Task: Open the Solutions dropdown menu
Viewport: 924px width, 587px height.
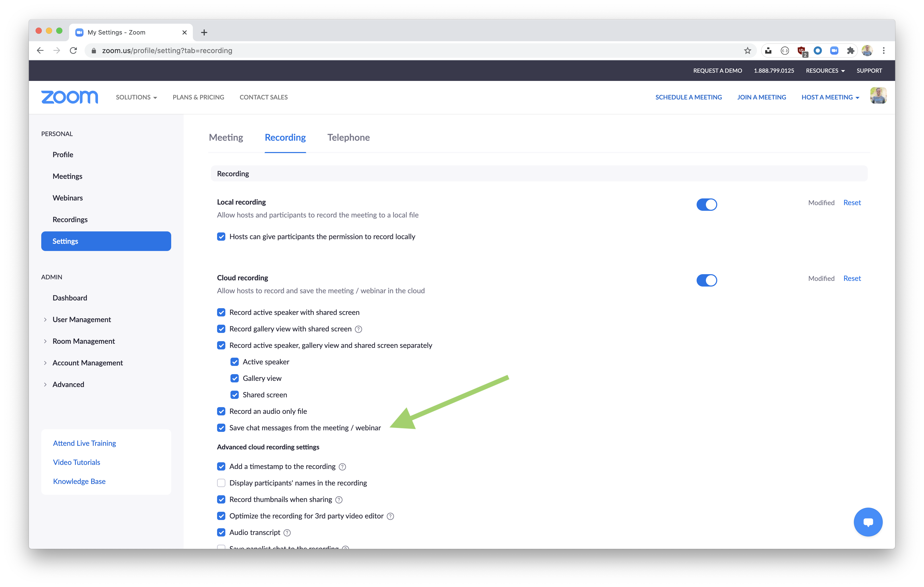Action: tap(136, 97)
